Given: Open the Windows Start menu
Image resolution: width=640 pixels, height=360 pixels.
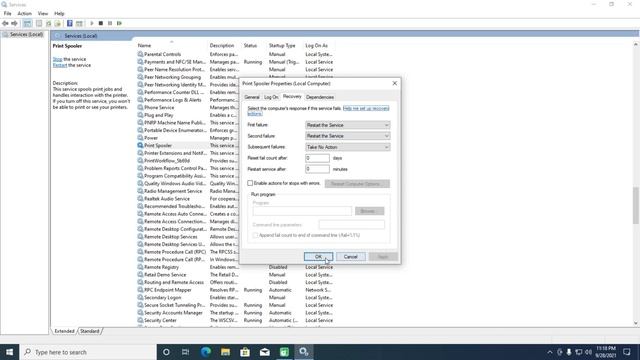Looking at the screenshot, I should pos(9,352).
